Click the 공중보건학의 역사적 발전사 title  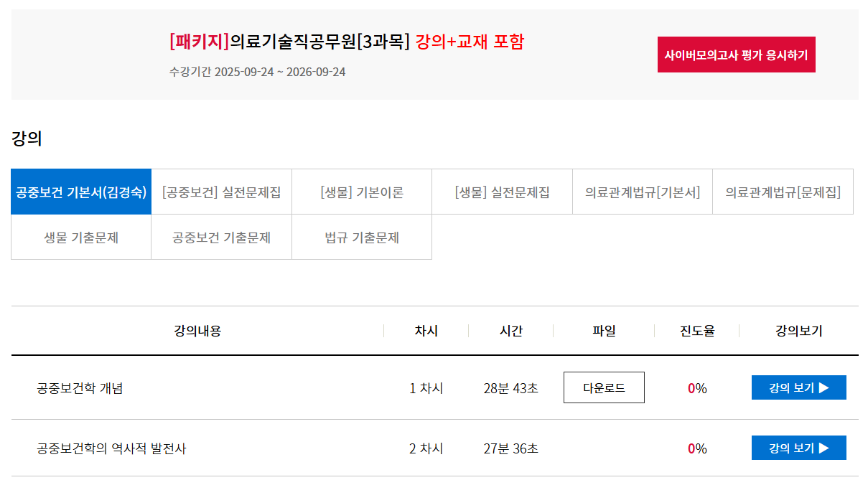point(111,449)
